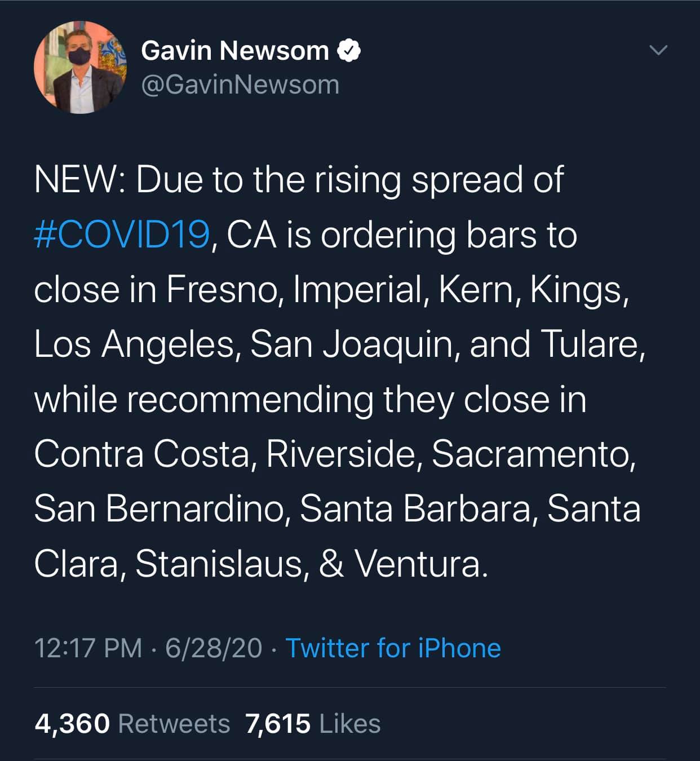Click the Twitter for iPhone source link

click(x=393, y=648)
